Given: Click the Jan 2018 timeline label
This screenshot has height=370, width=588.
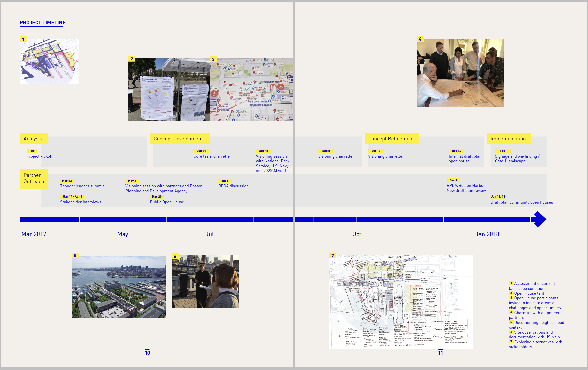Looking at the screenshot, I should [x=487, y=234].
